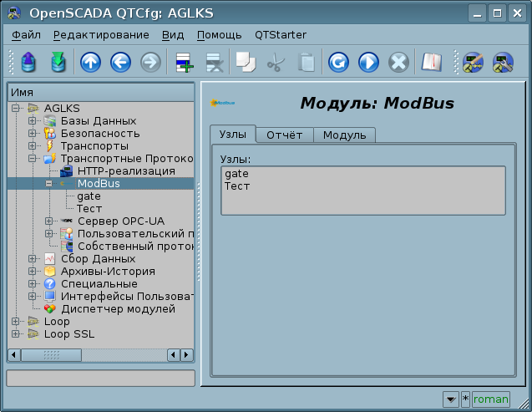Open the Файл menu

[26, 35]
